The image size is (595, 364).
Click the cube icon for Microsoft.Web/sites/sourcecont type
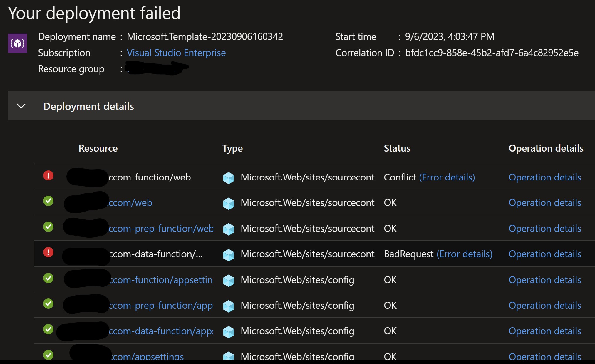point(229,178)
